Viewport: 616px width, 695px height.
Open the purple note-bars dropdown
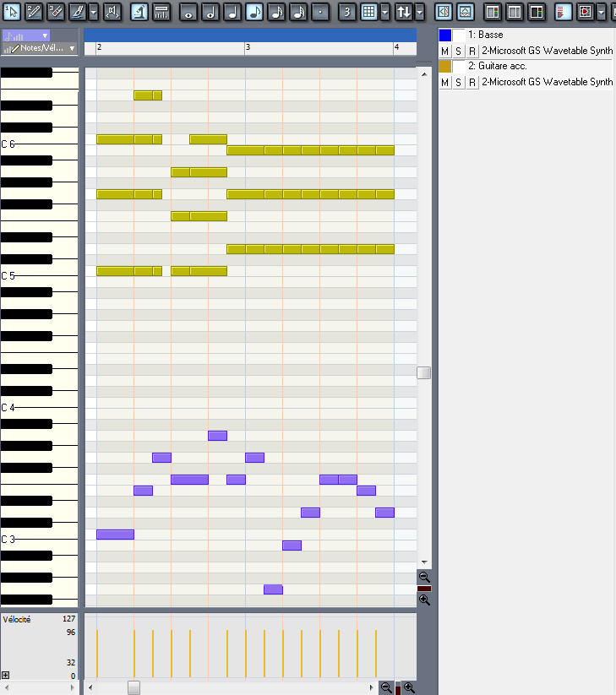tap(26, 36)
